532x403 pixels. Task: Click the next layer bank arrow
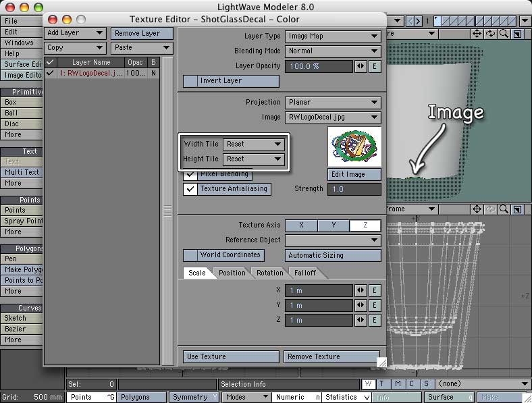pos(419,22)
